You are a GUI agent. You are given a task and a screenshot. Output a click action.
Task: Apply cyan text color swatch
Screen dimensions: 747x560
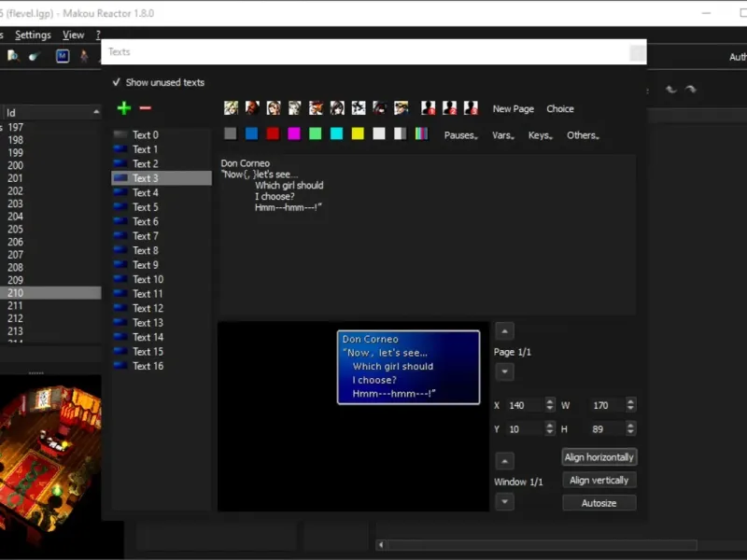pos(337,133)
